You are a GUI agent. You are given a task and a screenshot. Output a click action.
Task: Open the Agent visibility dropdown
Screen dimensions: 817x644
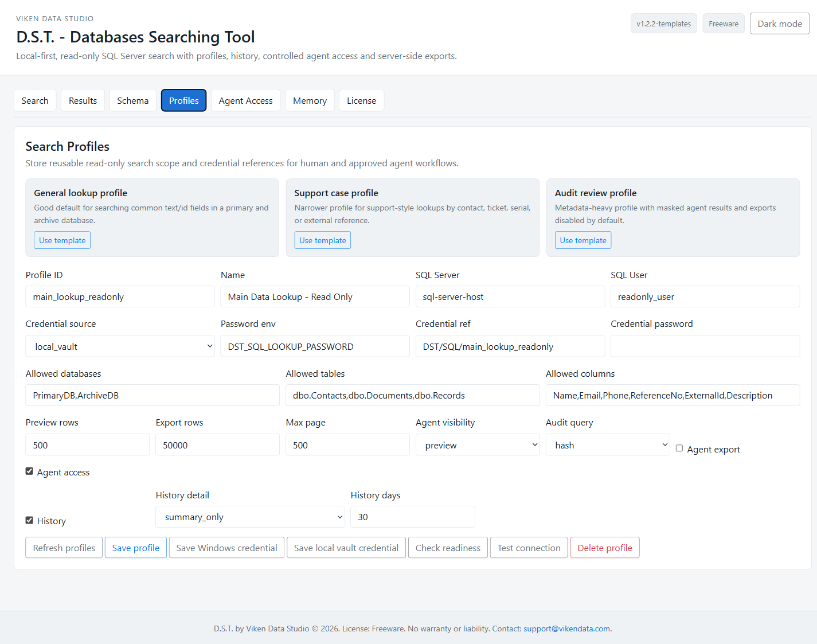pyautogui.click(x=478, y=445)
